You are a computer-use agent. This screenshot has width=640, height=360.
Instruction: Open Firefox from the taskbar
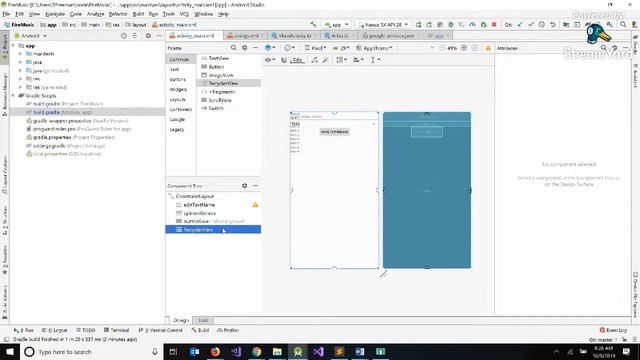215,351
